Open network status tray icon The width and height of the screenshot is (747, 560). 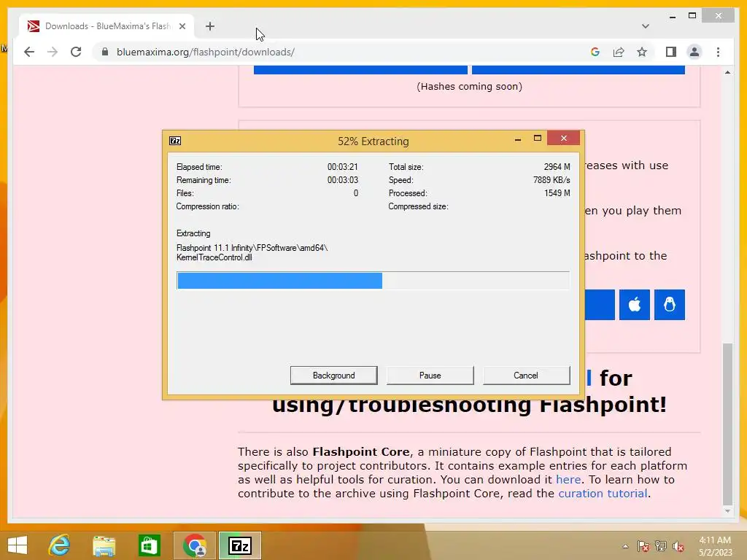point(661,546)
